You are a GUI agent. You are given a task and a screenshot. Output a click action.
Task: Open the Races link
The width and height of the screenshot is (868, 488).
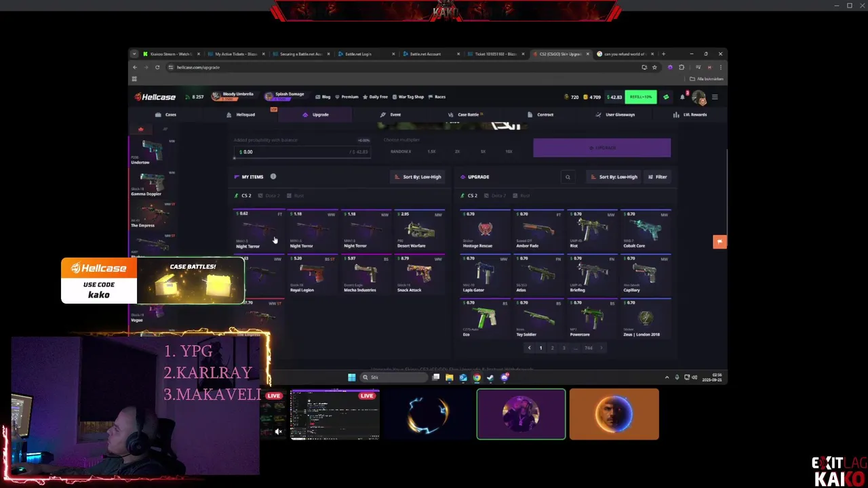tap(437, 97)
